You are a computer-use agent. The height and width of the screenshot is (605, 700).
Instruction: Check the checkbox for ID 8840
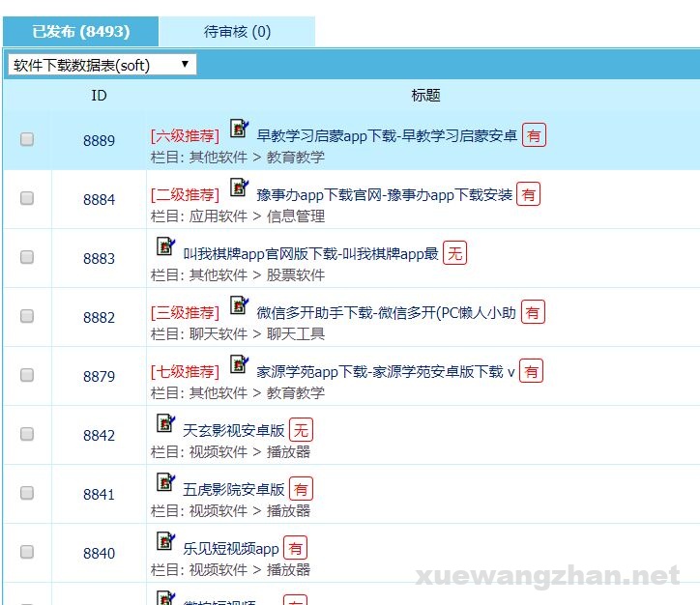pos(27,552)
